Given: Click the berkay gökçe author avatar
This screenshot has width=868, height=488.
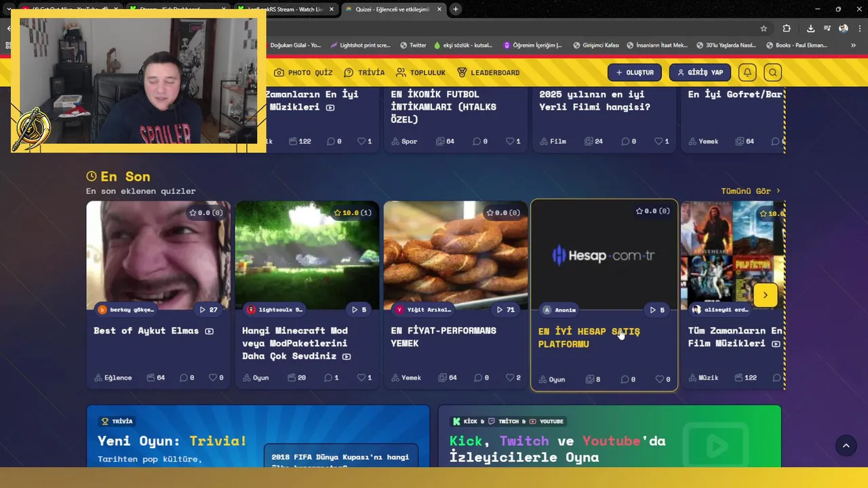Looking at the screenshot, I should pos(102,310).
